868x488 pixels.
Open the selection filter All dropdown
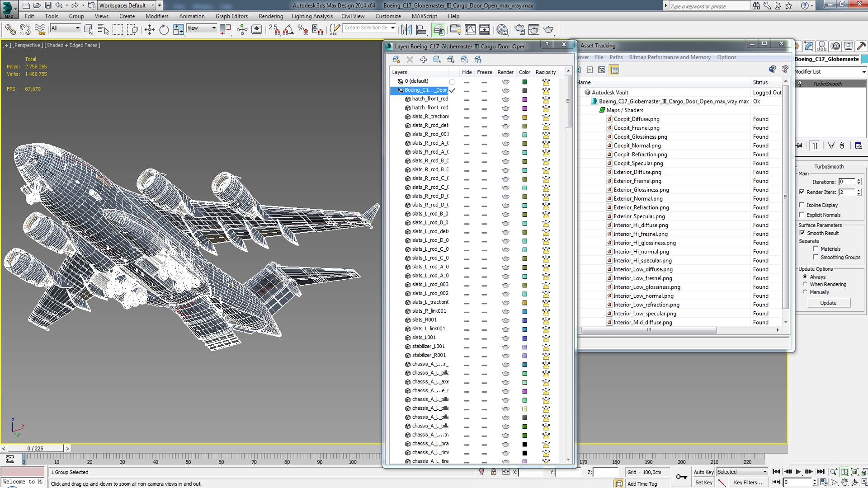(x=66, y=28)
